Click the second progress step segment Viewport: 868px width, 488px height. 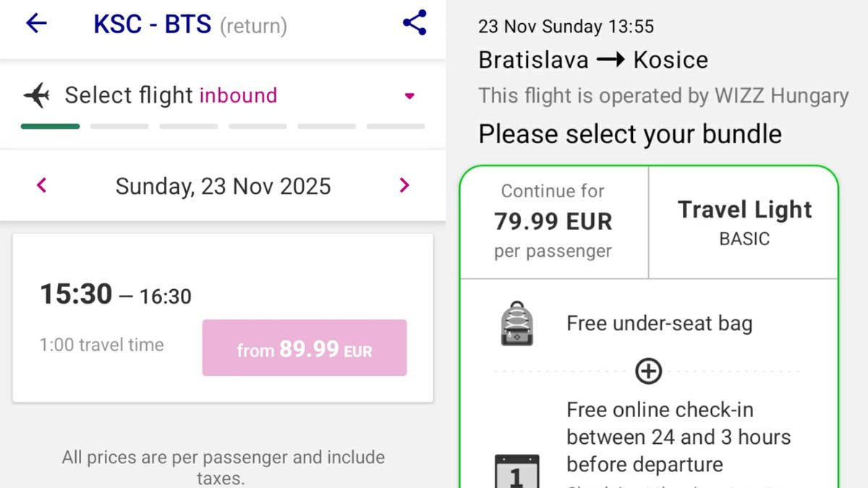point(119,127)
